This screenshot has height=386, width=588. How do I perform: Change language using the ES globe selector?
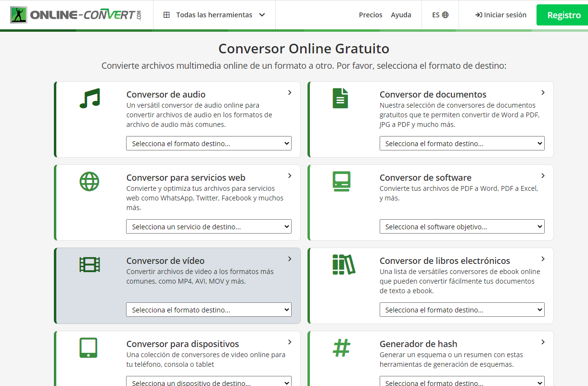(x=440, y=15)
